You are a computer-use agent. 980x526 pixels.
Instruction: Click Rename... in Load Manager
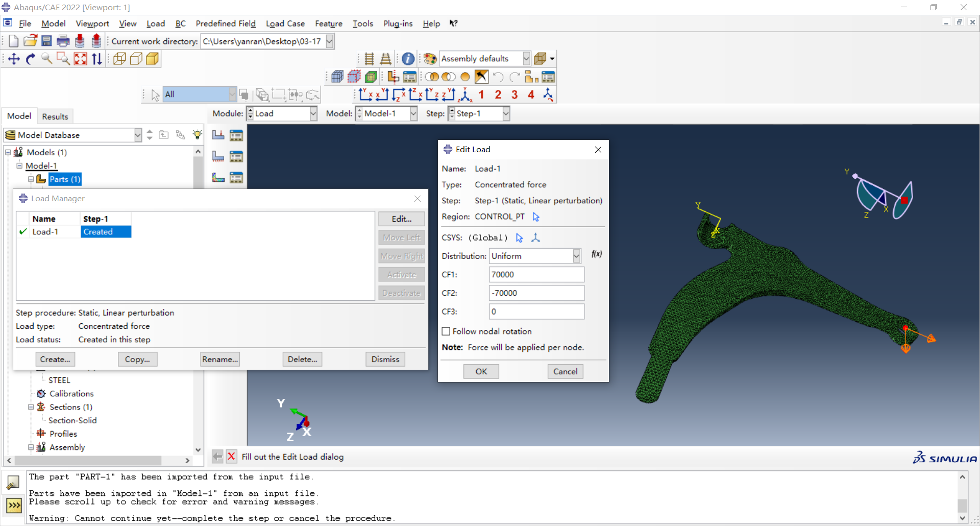pos(220,360)
